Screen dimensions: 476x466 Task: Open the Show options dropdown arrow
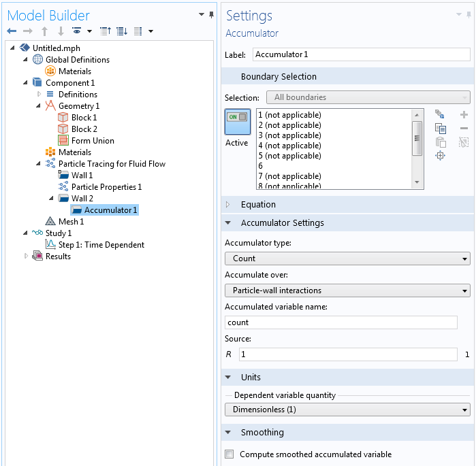point(90,31)
